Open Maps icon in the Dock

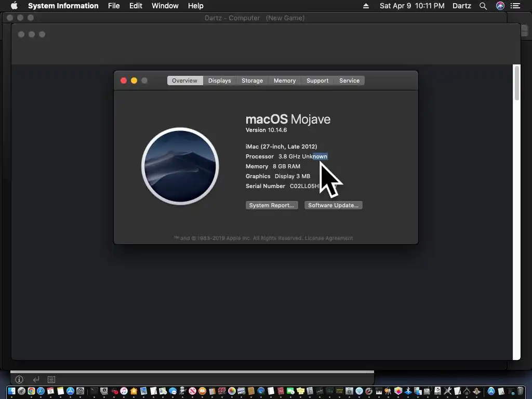[x=163, y=391]
